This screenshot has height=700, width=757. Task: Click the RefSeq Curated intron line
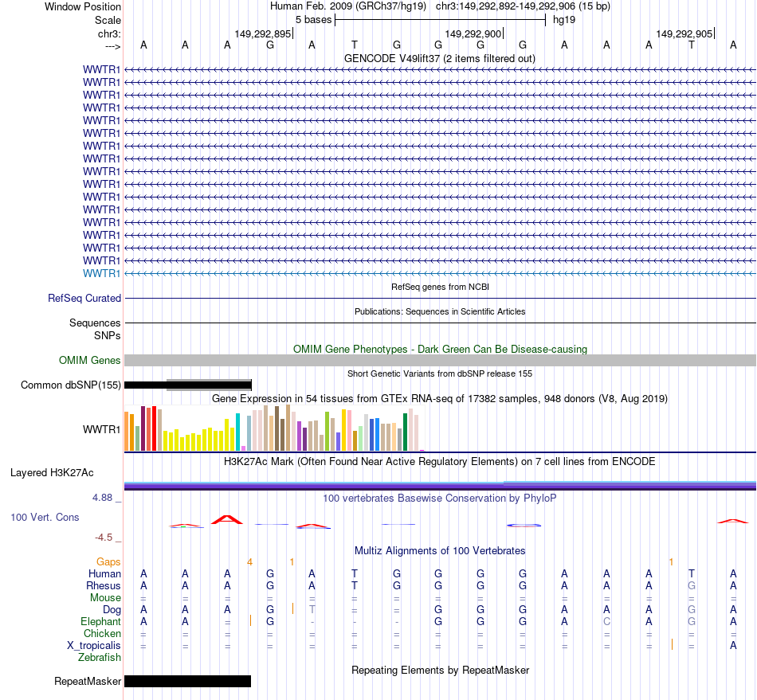tap(441, 298)
